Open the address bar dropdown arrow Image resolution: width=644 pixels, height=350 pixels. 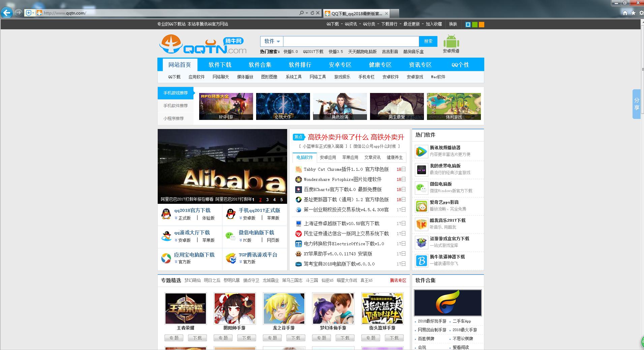[307, 13]
